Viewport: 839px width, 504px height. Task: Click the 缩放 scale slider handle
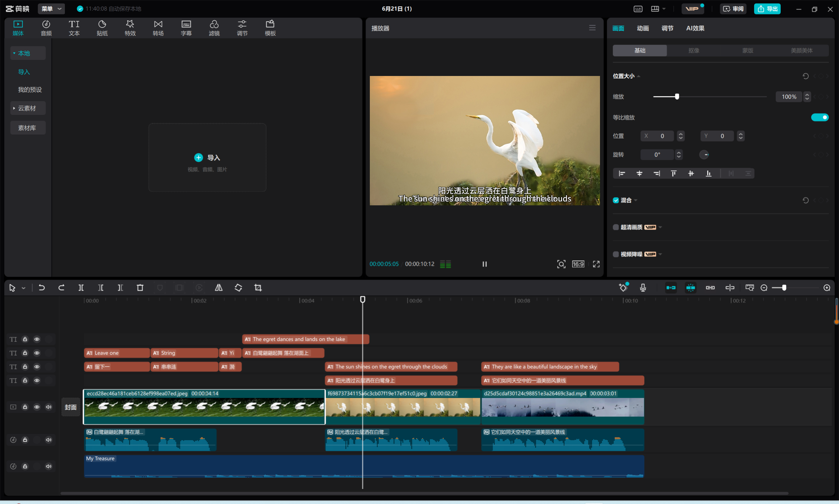677,97
